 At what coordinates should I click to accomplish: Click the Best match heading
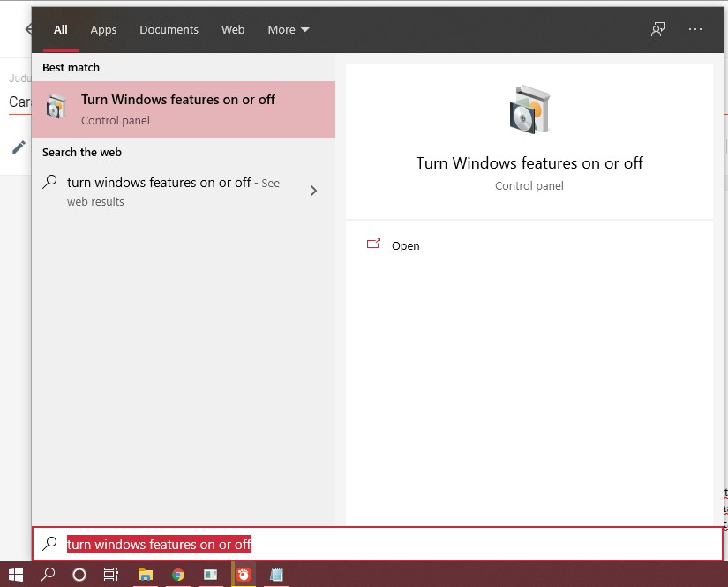click(x=71, y=68)
